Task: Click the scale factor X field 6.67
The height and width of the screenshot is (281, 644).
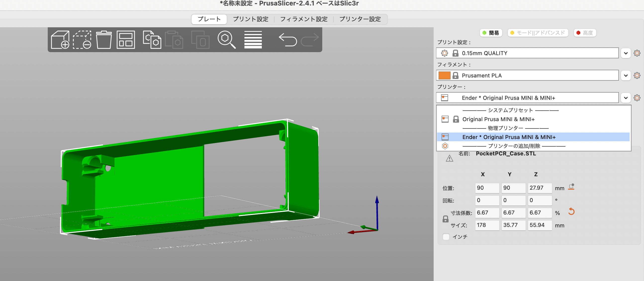Action: pos(487,213)
